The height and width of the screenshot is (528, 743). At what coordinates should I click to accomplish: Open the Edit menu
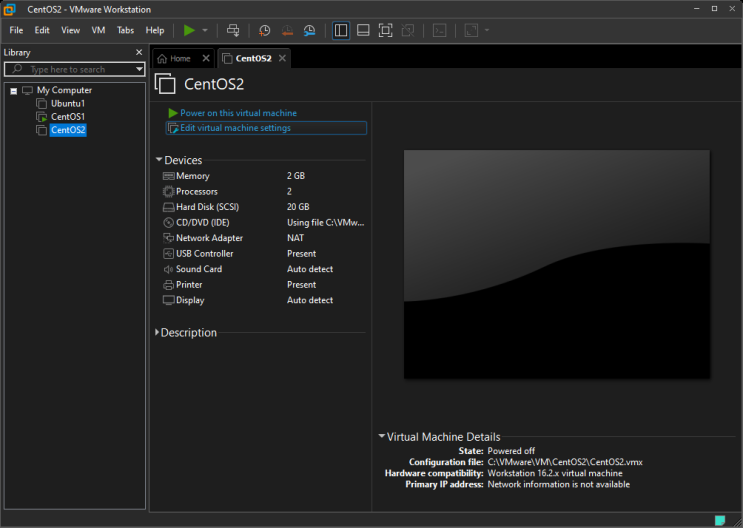42,30
